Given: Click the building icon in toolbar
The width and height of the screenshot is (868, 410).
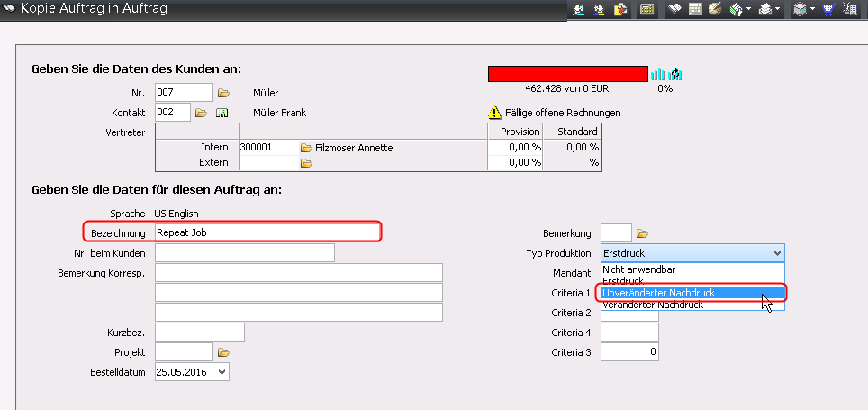Looking at the screenshot, I should (x=849, y=9).
